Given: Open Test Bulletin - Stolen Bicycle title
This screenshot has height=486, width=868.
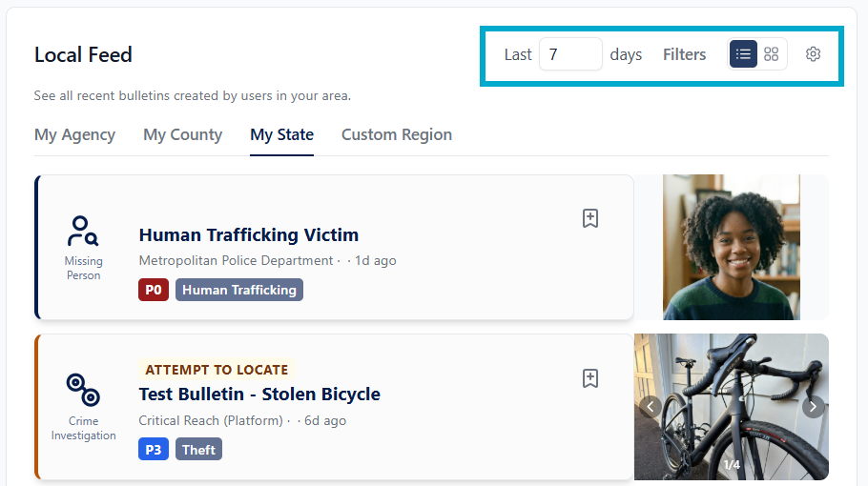Looking at the screenshot, I should [259, 395].
